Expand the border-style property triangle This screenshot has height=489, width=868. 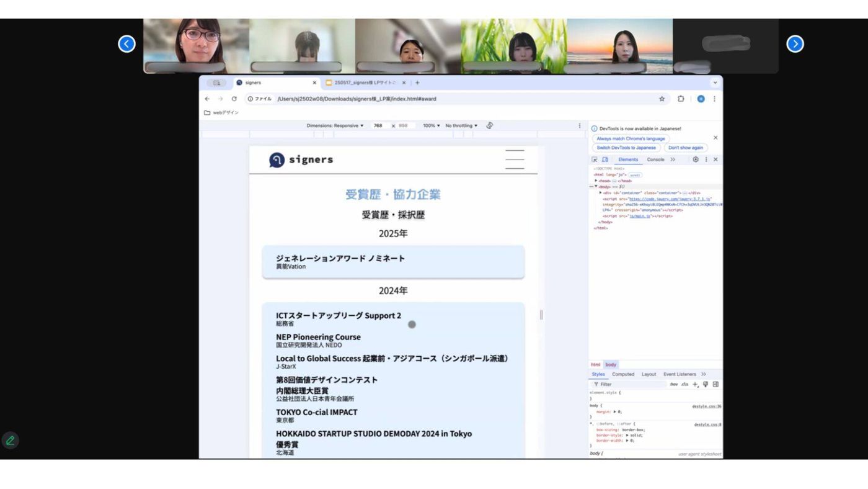(627, 435)
